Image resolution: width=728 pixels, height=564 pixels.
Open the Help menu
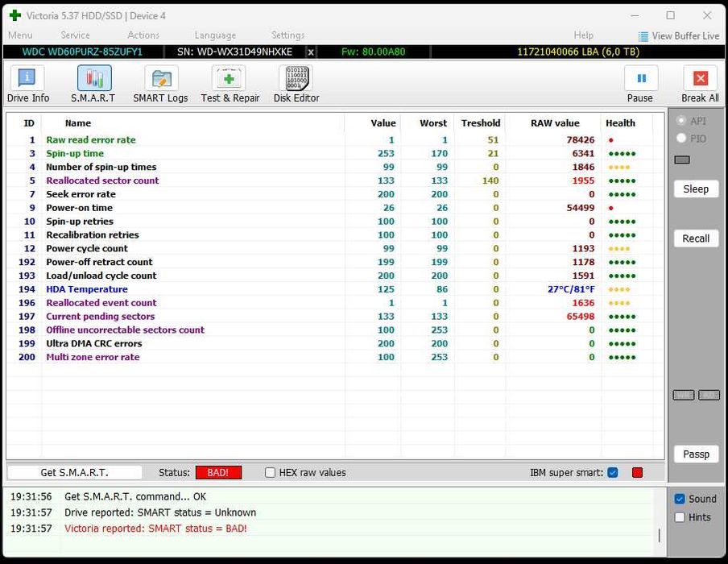pos(584,35)
